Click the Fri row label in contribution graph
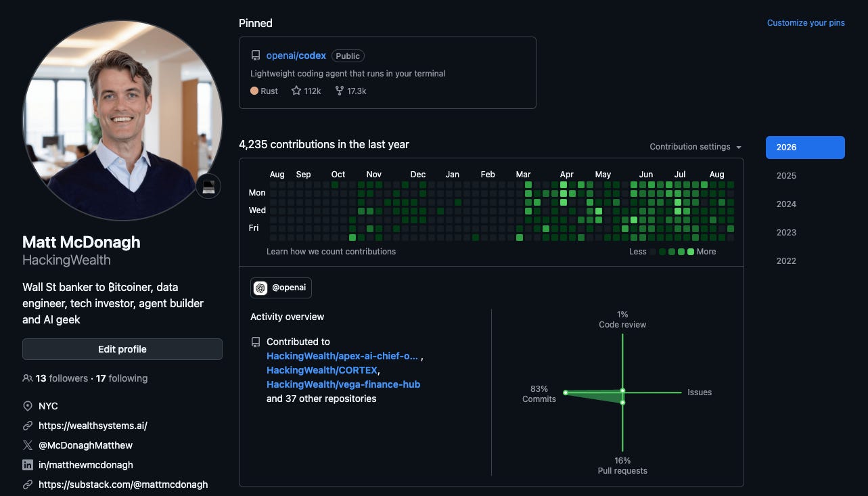The image size is (868, 496). [x=254, y=228]
